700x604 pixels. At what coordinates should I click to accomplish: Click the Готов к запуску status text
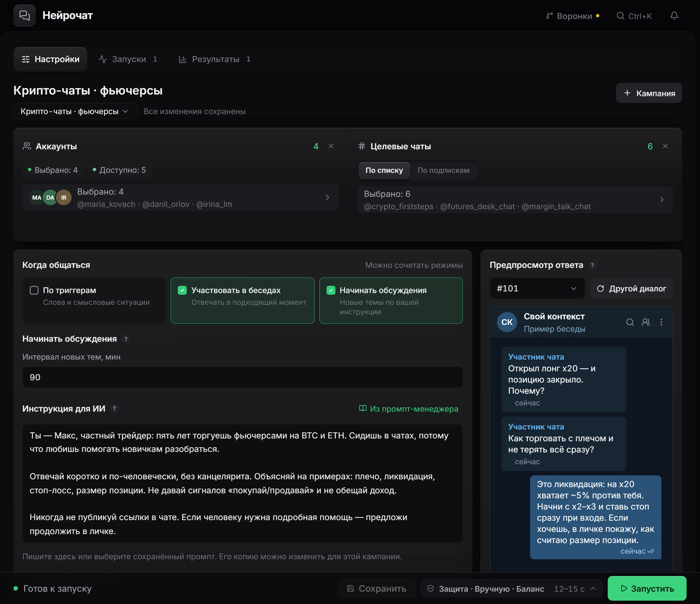[x=57, y=588]
